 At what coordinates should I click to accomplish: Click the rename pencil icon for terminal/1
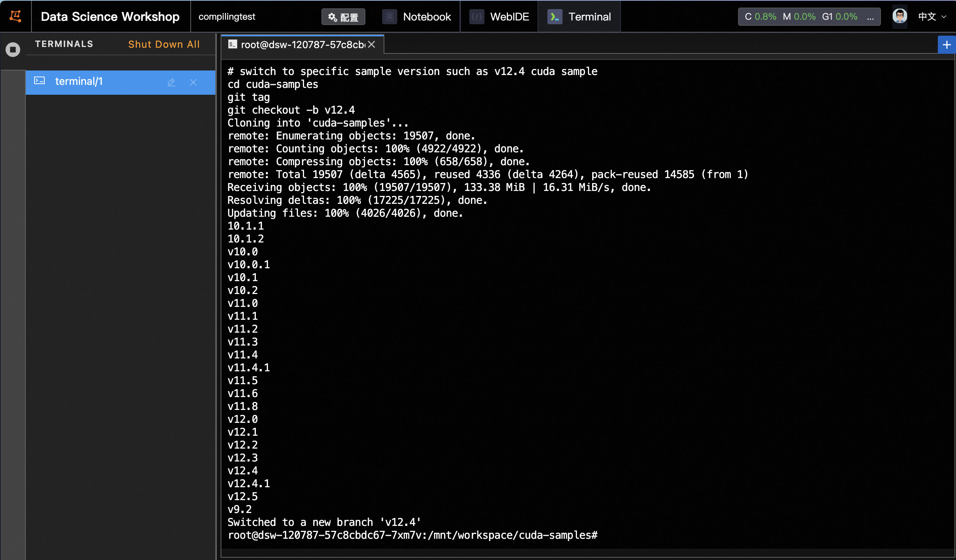(171, 82)
